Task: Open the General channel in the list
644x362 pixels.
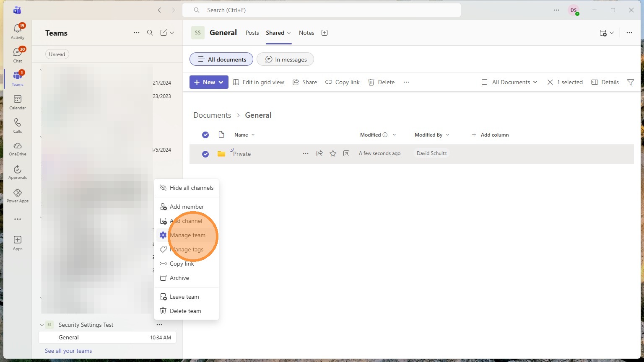Action: [x=107, y=337]
